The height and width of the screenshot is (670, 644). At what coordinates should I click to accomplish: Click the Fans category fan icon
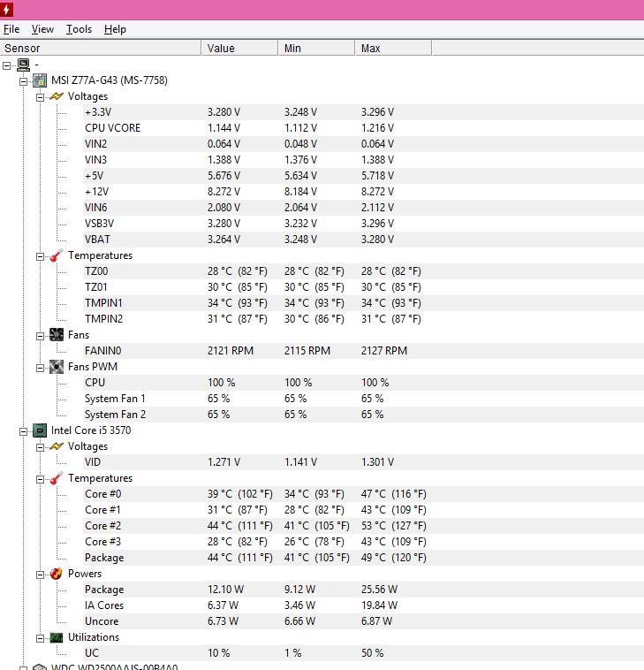[57, 335]
